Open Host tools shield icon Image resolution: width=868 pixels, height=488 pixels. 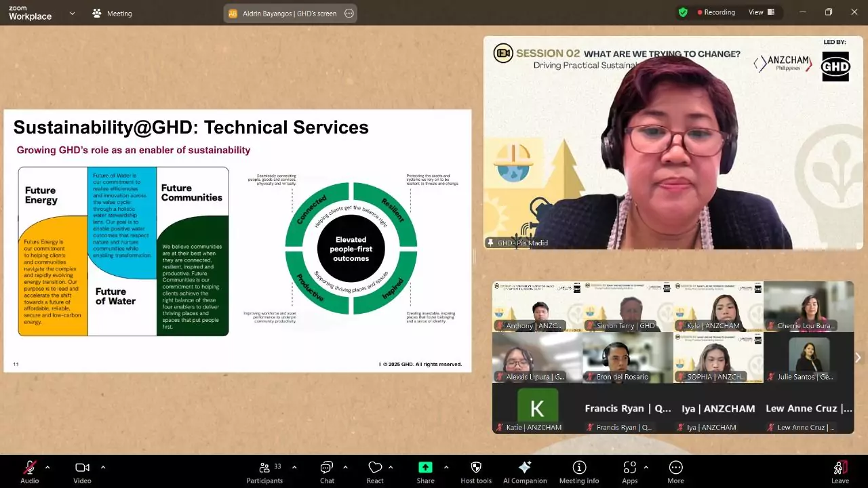tap(476, 472)
